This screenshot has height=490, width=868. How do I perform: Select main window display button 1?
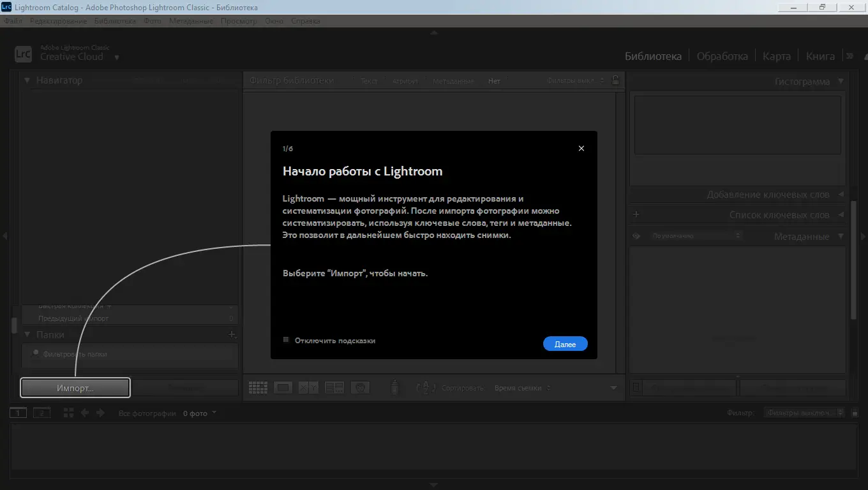(19, 413)
